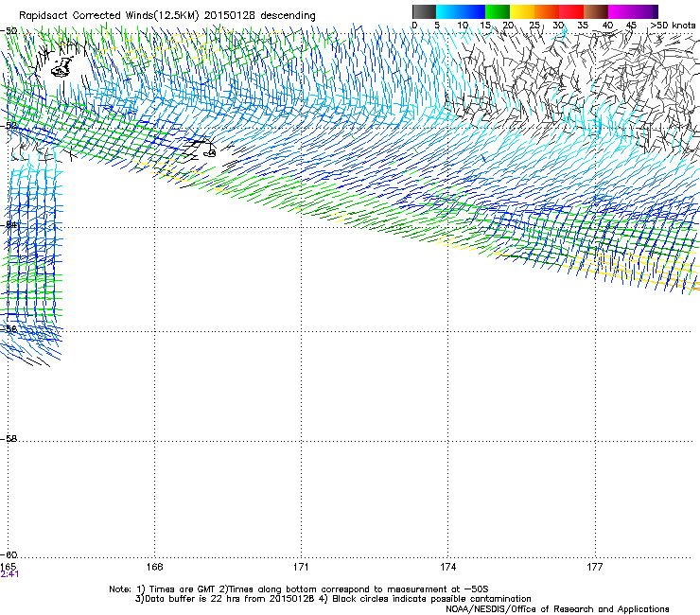The height and width of the screenshot is (615, 700).
Task: Click the yellow 20-25 knots legend color
Action: pyautogui.click(x=522, y=11)
